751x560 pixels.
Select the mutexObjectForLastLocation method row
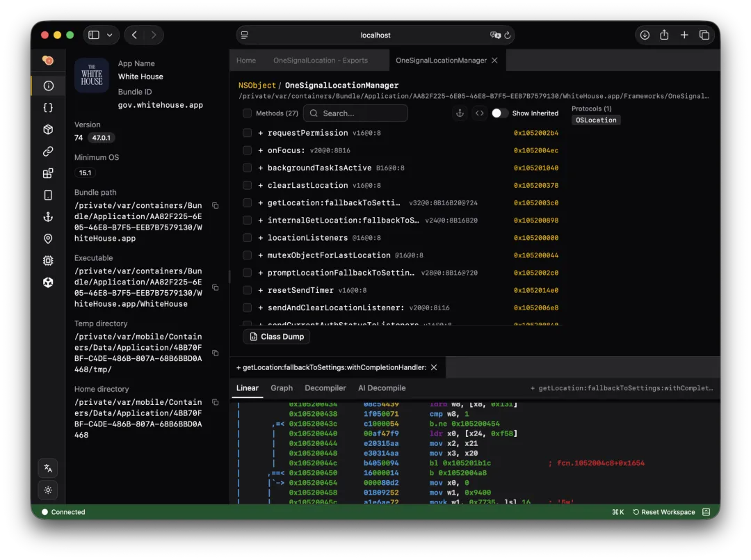point(401,255)
